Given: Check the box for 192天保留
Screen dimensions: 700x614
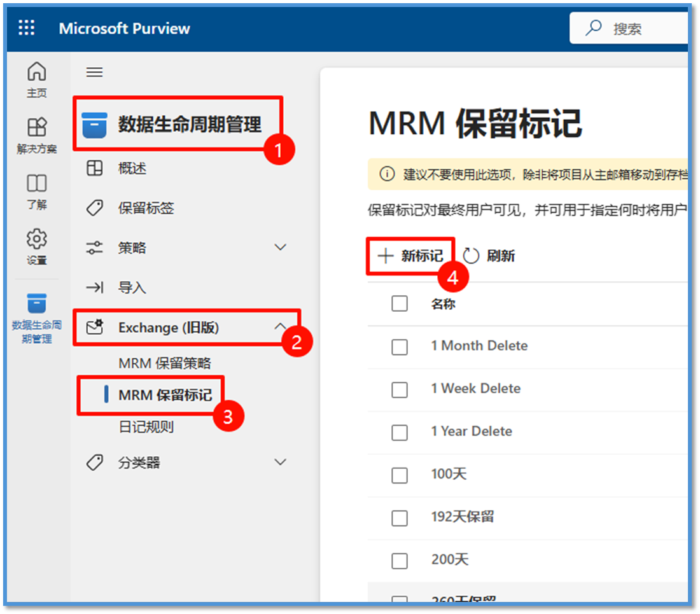Looking at the screenshot, I should (x=400, y=518).
